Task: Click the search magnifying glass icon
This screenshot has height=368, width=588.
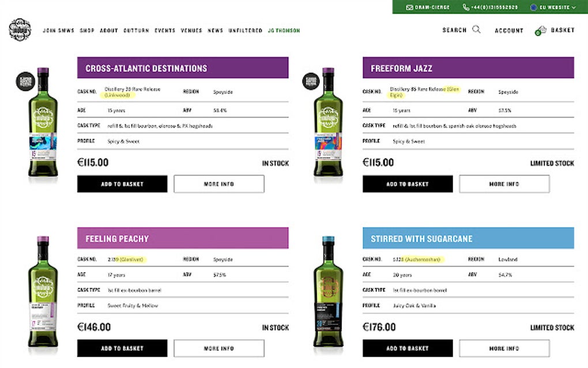Action: click(x=476, y=29)
